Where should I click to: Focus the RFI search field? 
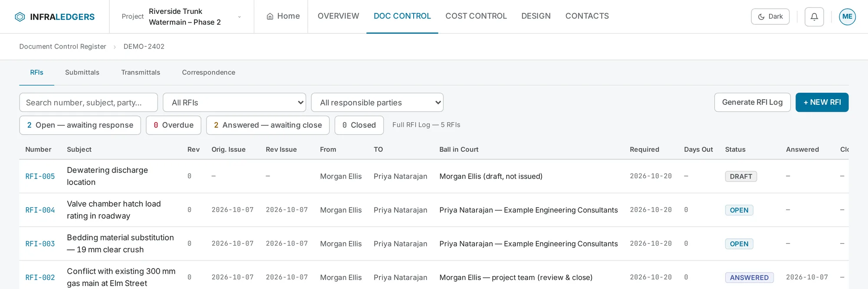tap(89, 103)
